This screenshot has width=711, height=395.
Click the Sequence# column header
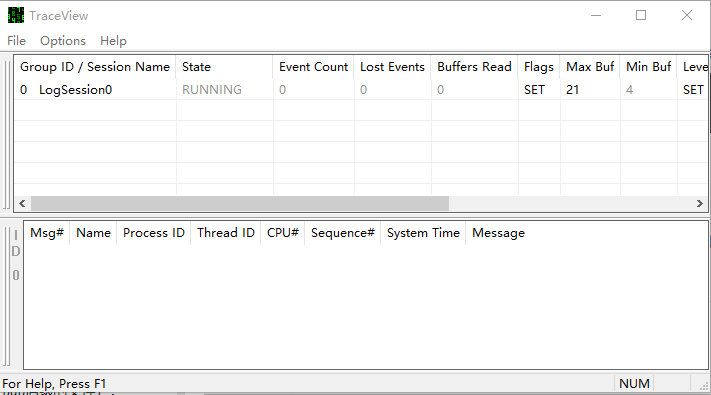click(343, 233)
